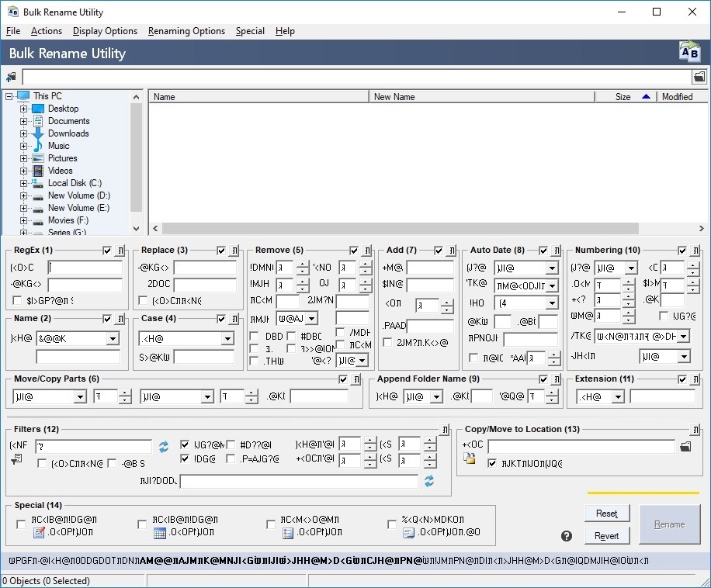Click the browse folder icon in Copy/Move to Location
Image resolution: width=711 pixels, height=588 pixels.
pos(685,447)
